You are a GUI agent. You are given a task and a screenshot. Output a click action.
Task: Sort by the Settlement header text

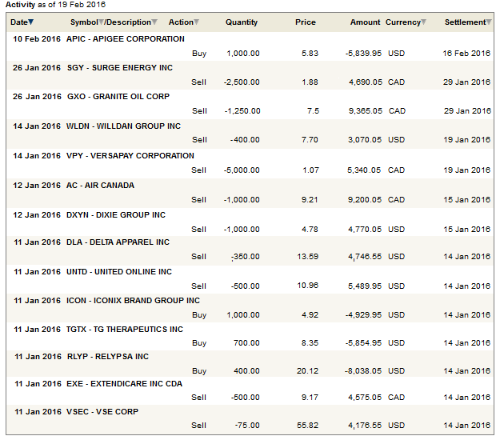click(x=464, y=22)
